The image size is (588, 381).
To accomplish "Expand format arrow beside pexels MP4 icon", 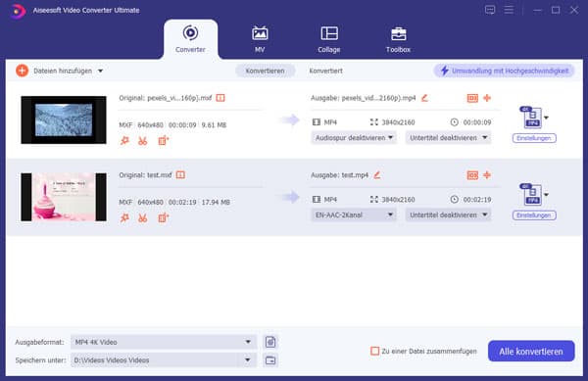I will (x=547, y=118).
